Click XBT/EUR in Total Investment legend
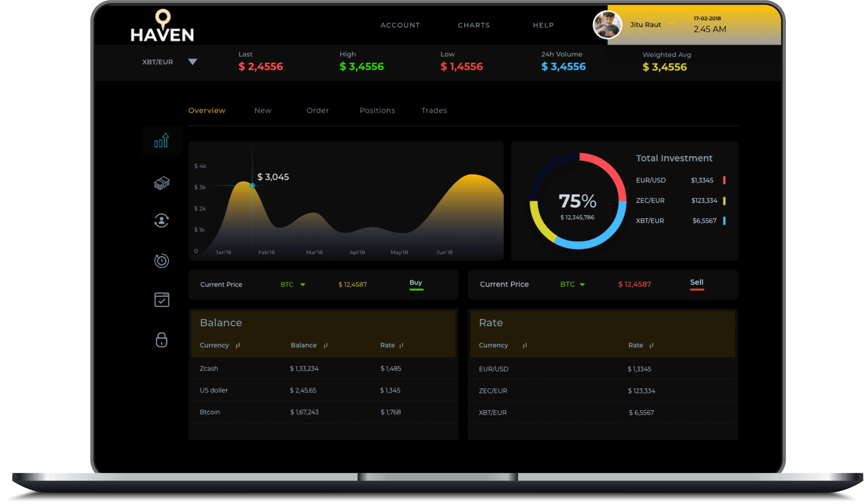 (650, 221)
